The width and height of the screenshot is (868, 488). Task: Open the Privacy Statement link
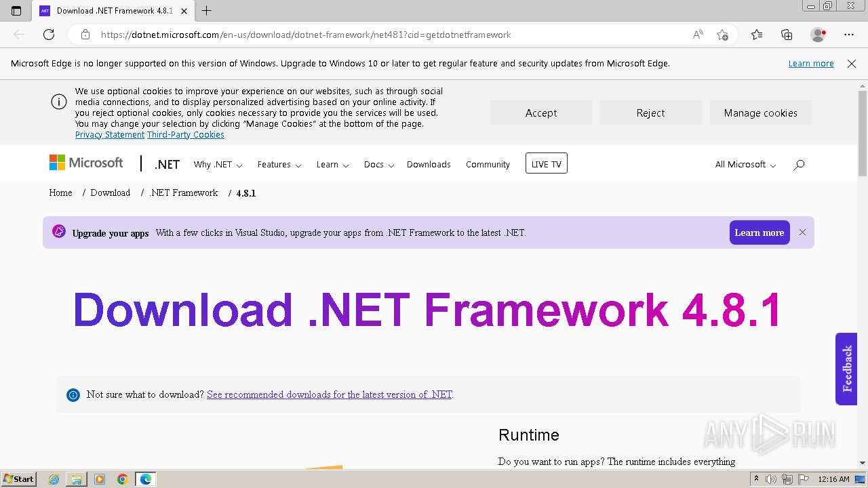110,135
